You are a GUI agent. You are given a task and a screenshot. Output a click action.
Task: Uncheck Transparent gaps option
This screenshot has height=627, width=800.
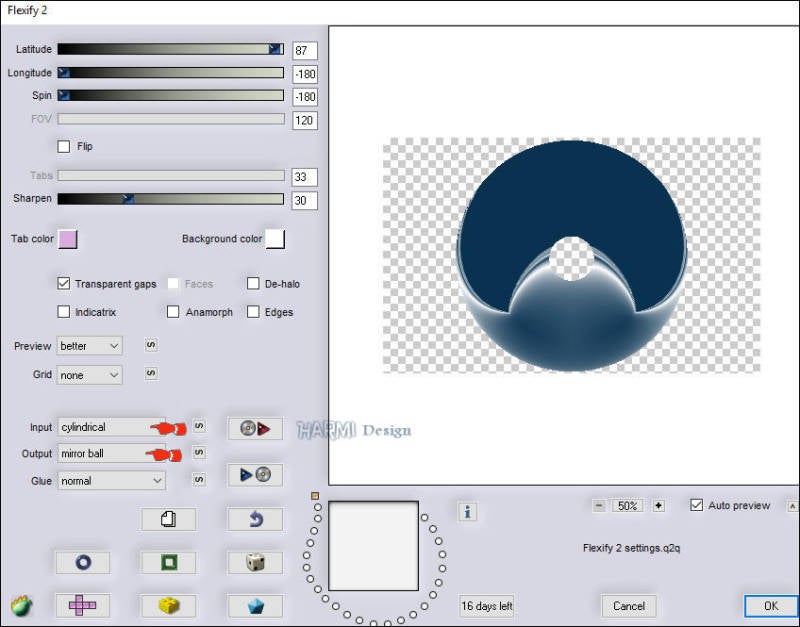coord(64,284)
